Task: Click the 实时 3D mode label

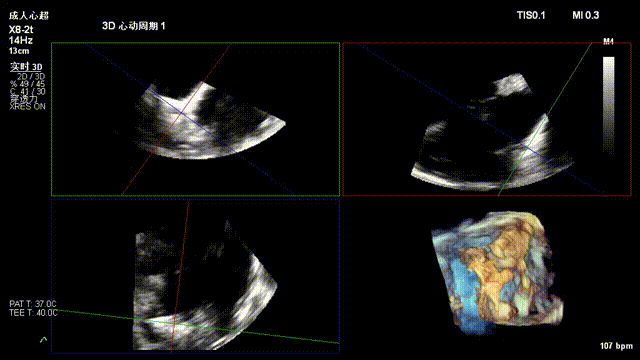Action: 26,67
